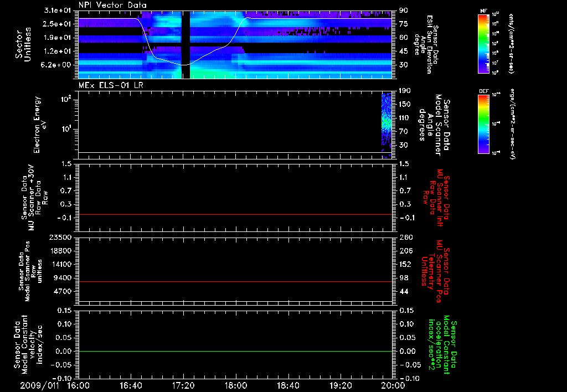Click the 'NF' label above color bar
Screen dimensions: 567x392
(483, 11)
